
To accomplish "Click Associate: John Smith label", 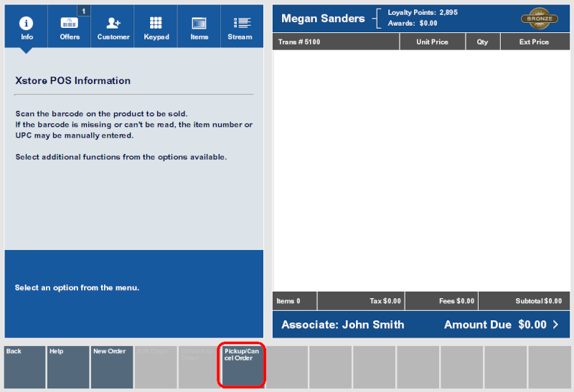I will 343,325.
